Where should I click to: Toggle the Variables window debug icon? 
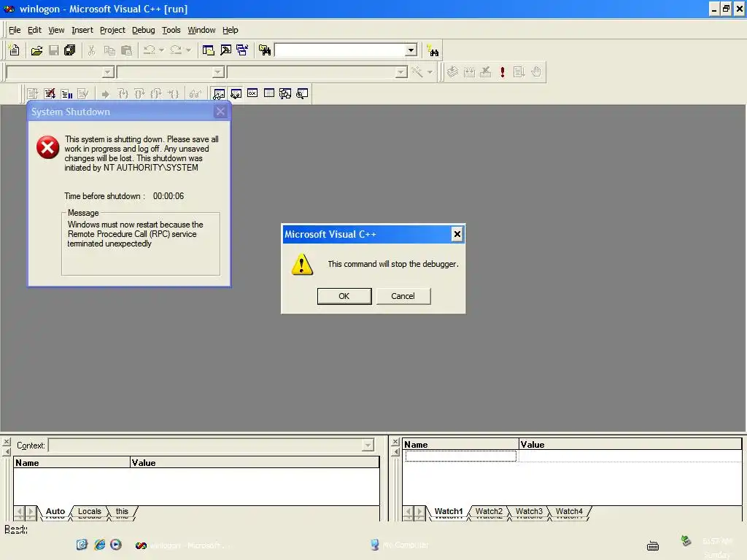point(236,93)
